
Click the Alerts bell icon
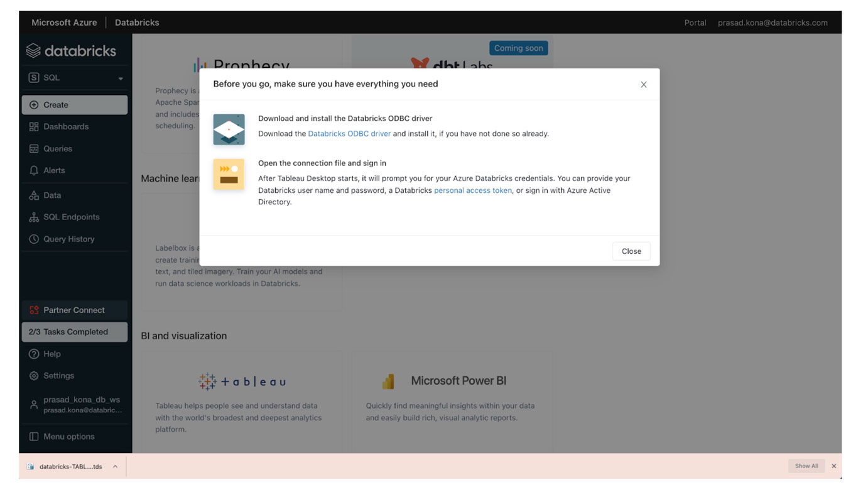pyautogui.click(x=34, y=171)
